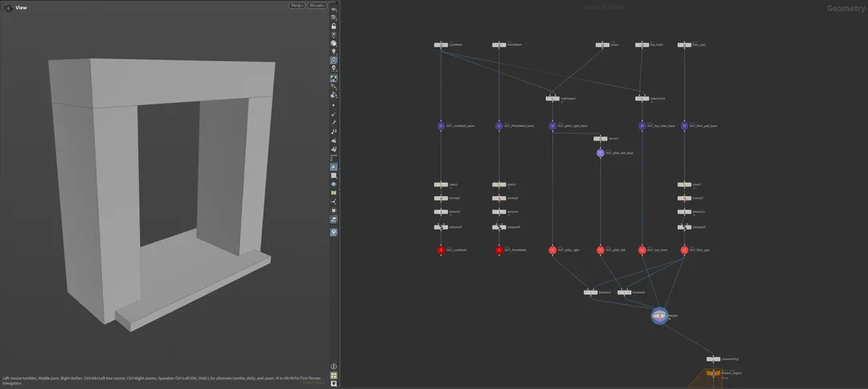Image resolution: width=868 pixels, height=389 pixels.
Task: Click the point numbers '12' display icon
Action: click(334, 131)
